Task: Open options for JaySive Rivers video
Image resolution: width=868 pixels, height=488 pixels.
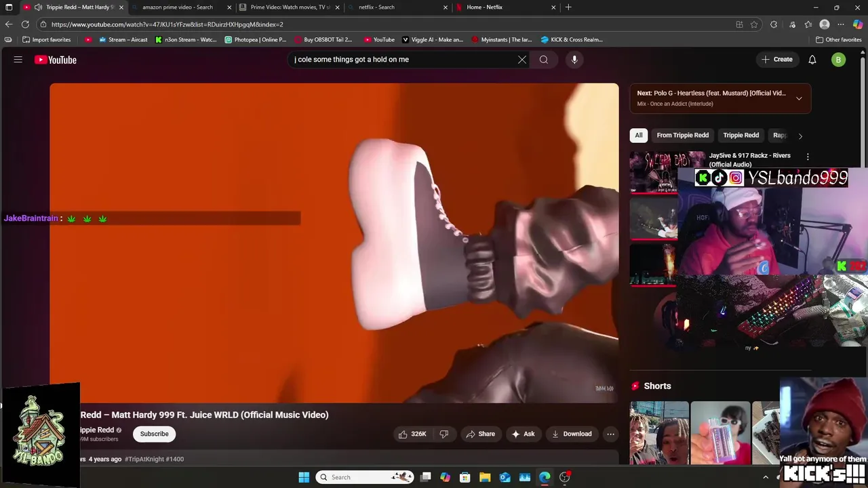Action: pyautogui.click(x=808, y=157)
